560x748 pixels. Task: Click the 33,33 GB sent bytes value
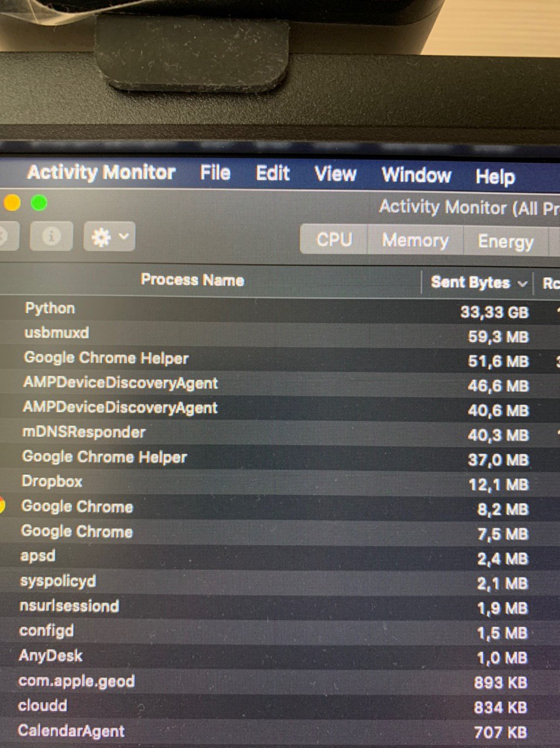pyautogui.click(x=494, y=312)
